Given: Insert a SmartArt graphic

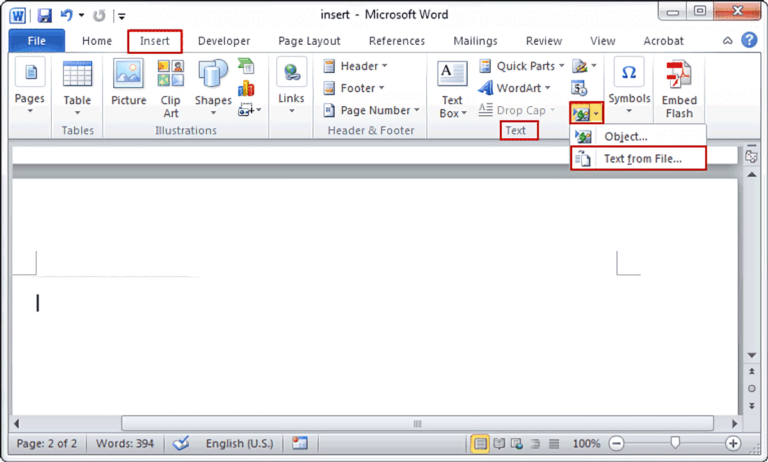Looking at the screenshot, I should pyautogui.click(x=246, y=66).
